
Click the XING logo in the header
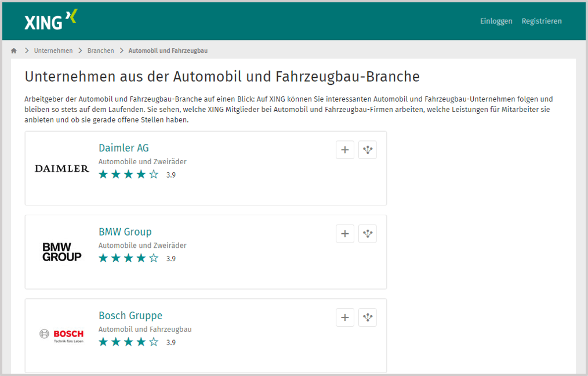tap(49, 20)
